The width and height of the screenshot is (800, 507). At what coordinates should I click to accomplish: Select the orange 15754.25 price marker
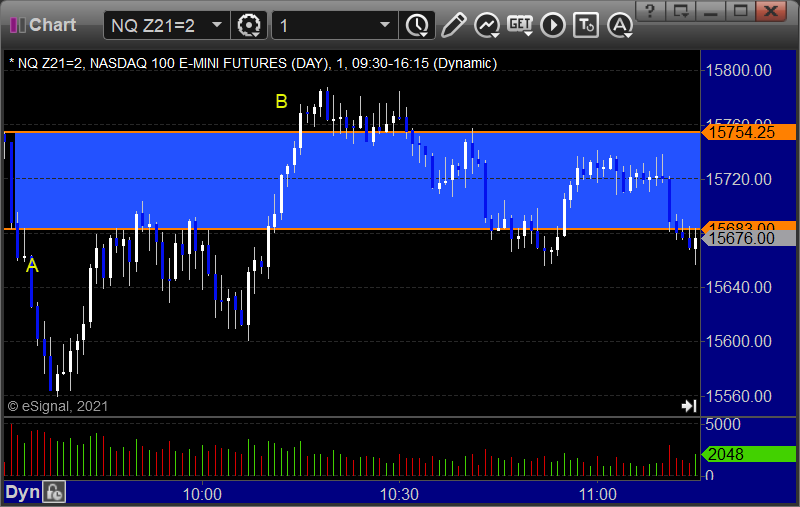tap(748, 133)
